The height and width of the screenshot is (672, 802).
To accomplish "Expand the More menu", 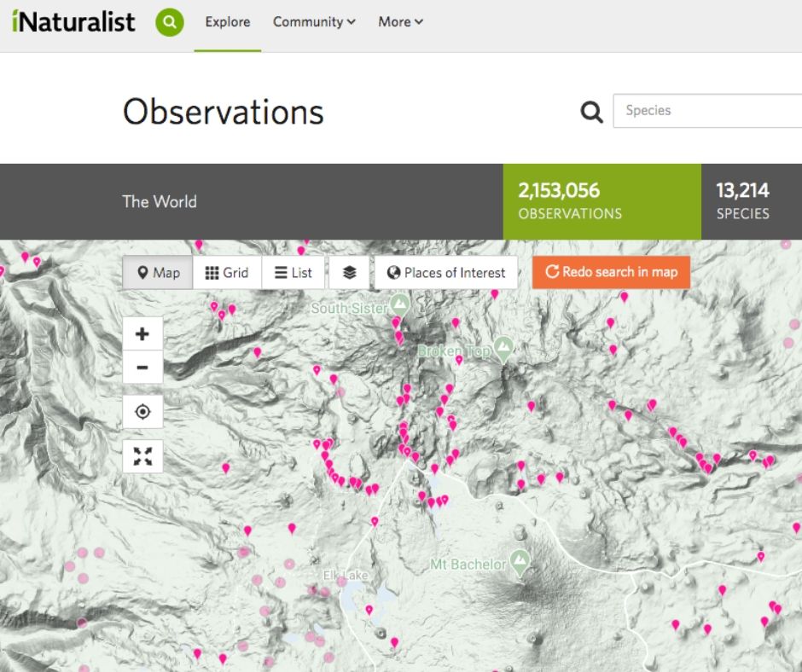I will [400, 22].
